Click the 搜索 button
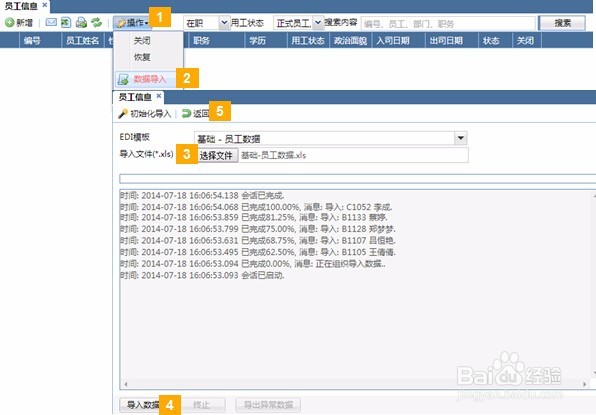The image size is (596, 415). coord(562,23)
